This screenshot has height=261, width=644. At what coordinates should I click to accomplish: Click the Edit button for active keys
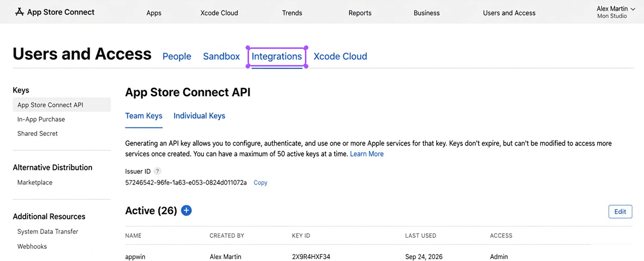point(620,212)
